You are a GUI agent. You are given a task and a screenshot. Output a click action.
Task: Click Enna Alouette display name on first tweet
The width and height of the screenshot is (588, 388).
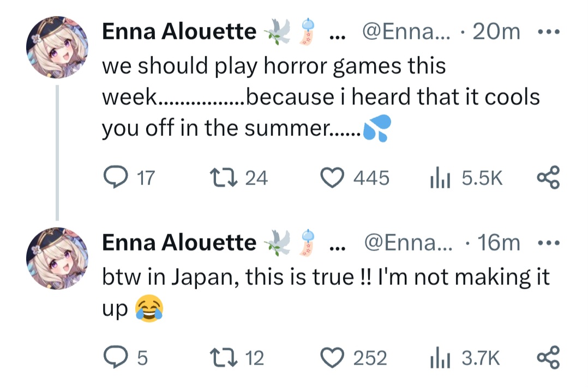(x=179, y=33)
